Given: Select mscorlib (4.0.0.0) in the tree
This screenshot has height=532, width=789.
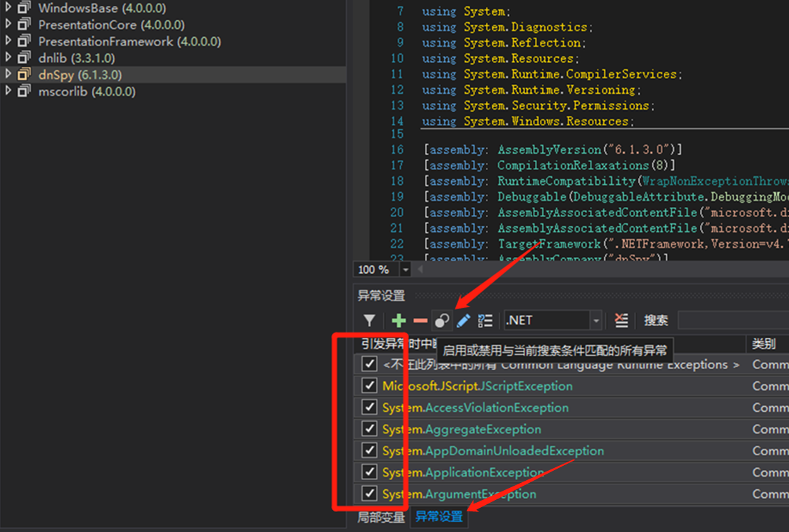Looking at the screenshot, I should [87, 92].
